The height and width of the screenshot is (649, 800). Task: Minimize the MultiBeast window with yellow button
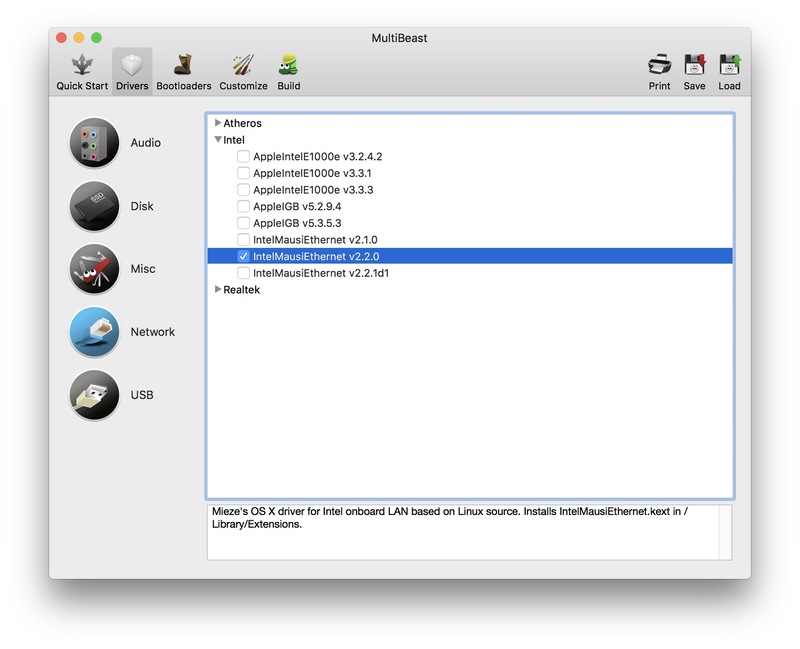pyautogui.click(x=79, y=38)
